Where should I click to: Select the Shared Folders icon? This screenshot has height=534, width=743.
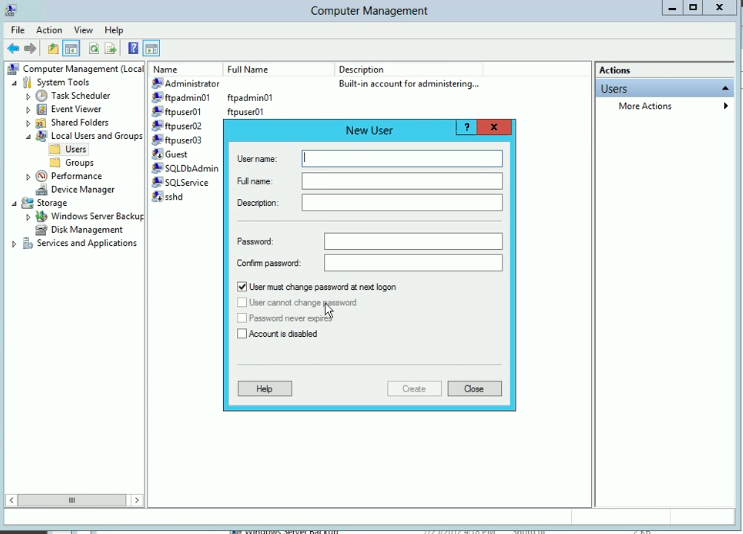click(42, 123)
